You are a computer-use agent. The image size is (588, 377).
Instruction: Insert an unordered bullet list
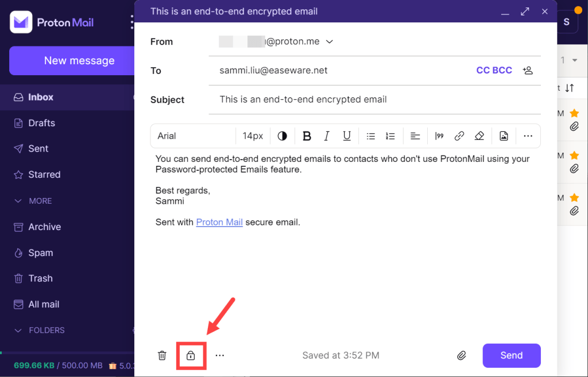pos(370,136)
